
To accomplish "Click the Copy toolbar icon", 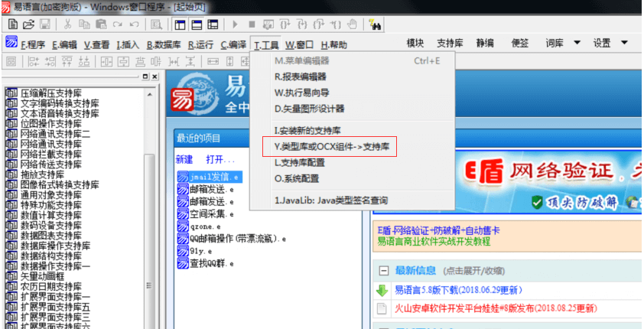I will (84, 24).
